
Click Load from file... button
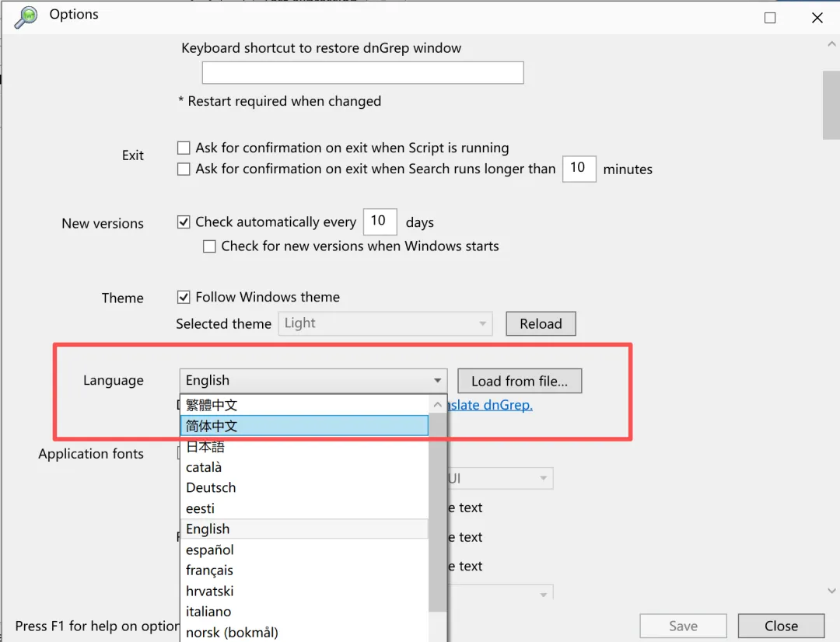[x=519, y=381]
